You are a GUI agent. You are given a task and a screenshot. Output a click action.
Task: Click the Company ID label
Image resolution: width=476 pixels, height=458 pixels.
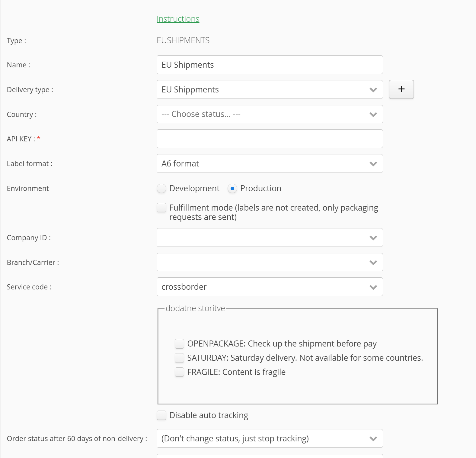(29, 238)
